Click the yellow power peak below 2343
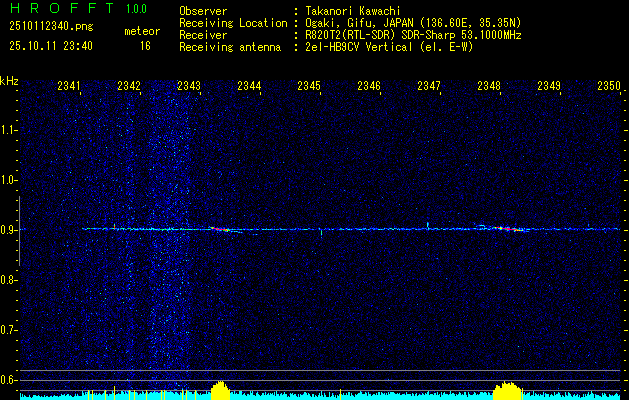The height and width of the screenshot is (400, 629). (220, 390)
